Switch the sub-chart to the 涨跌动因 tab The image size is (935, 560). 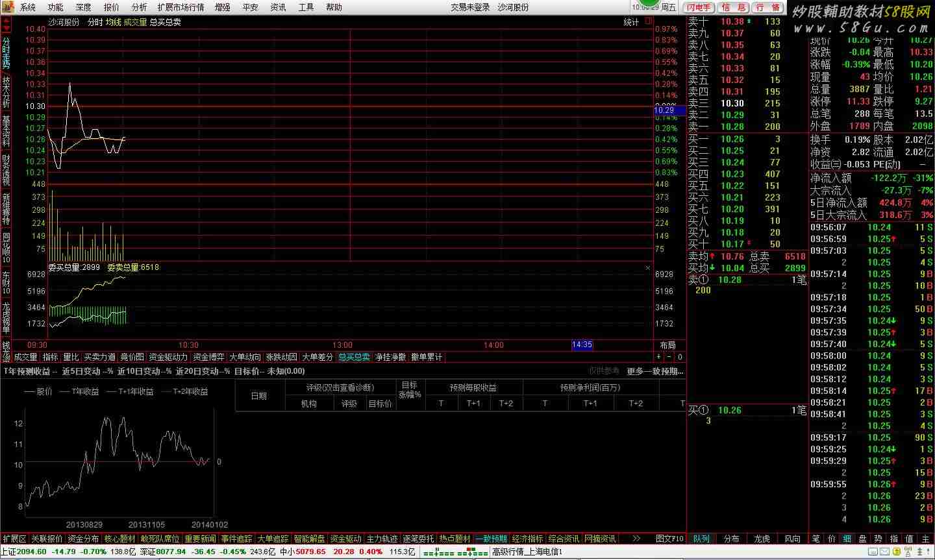point(281,357)
